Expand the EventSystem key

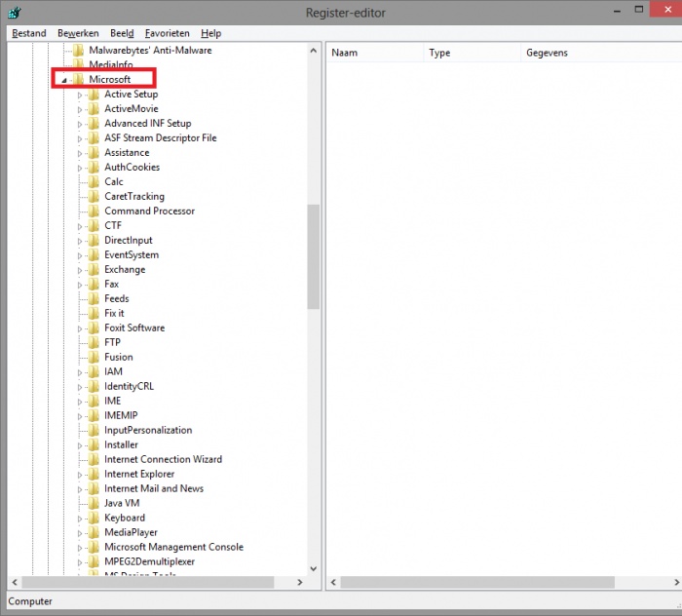tap(80, 255)
